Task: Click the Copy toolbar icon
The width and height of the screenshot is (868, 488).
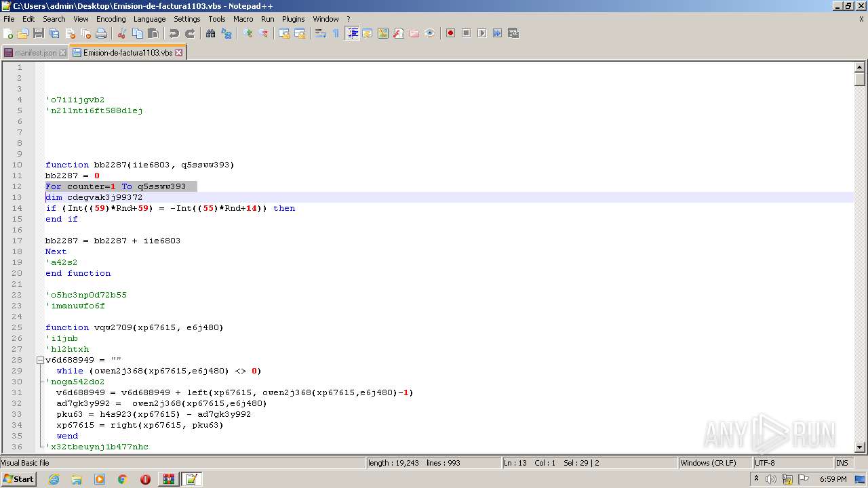Action: click(x=138, y=33)
